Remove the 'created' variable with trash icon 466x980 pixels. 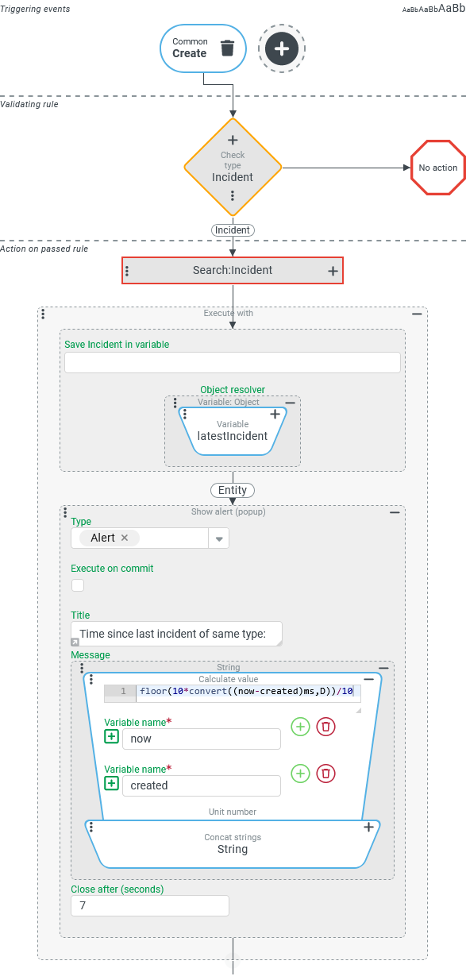coord(326,773)
